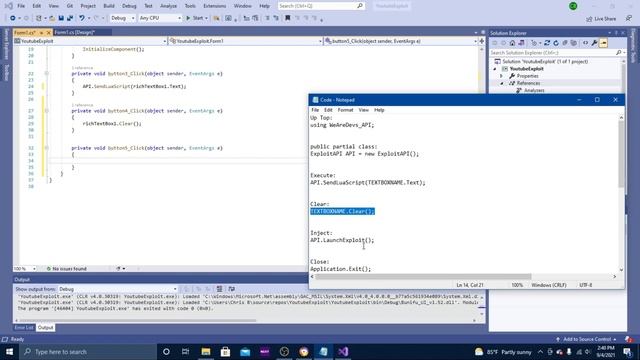Screen dimensions: 640x360
Task: Click Windows taskbar search box
Action: click(88, 351)
